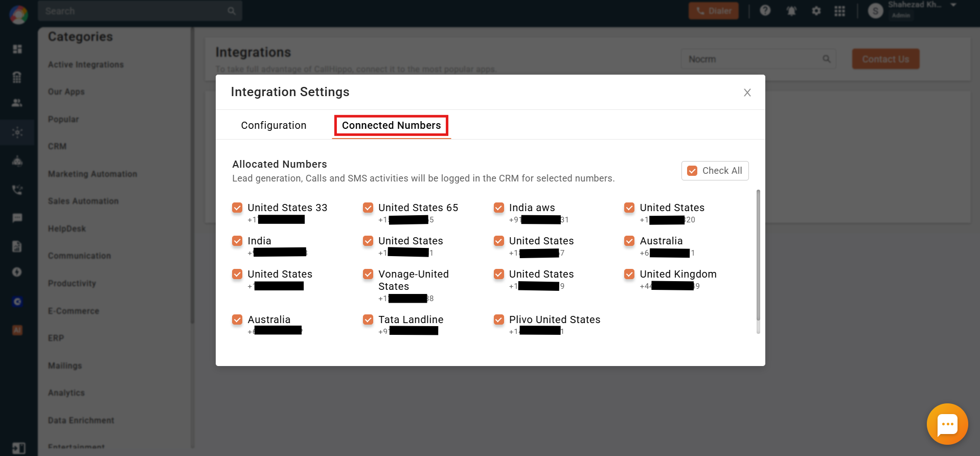980x456 pixels.
Task: Switch to the Configuration tab
Action: click(x=274, y=125)
